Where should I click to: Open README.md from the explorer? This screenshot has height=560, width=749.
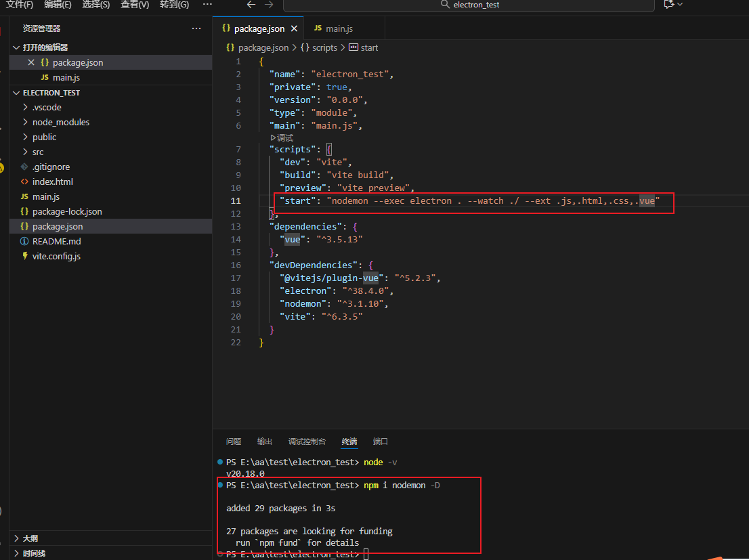(x=57, y=241)
